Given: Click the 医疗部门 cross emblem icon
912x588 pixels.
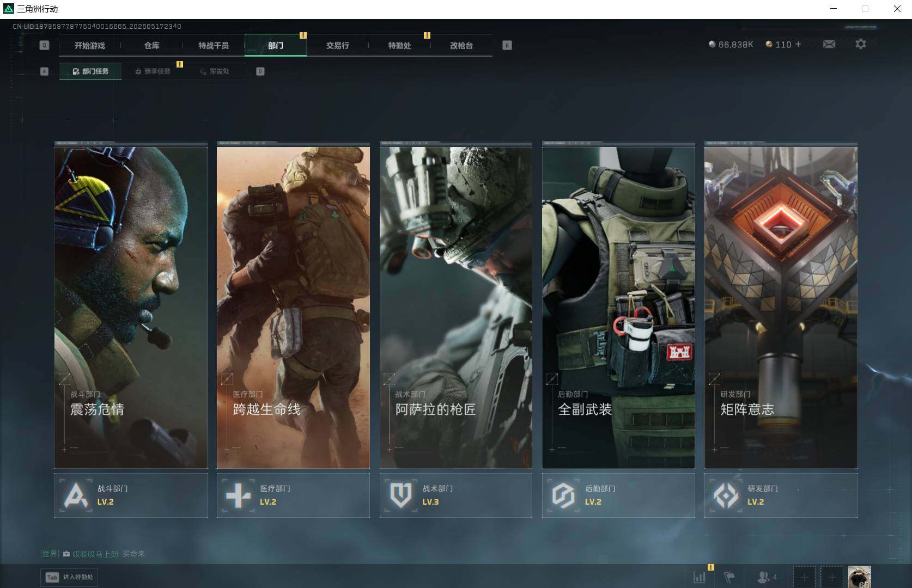Looking at the screenshot, I should 238,495.
